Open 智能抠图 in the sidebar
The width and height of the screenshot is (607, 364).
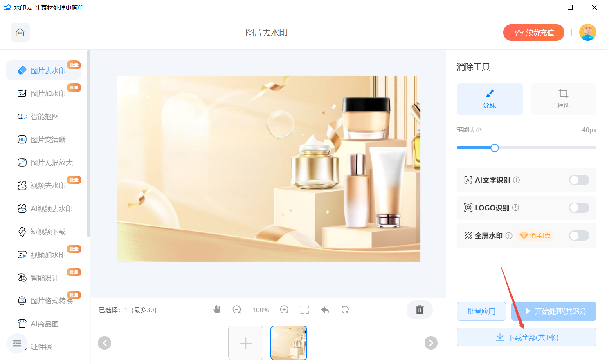point(45,117)
